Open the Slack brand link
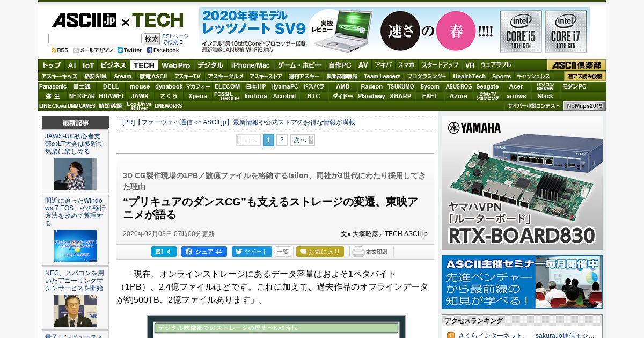644x338 pixels. tap(545, 96)
